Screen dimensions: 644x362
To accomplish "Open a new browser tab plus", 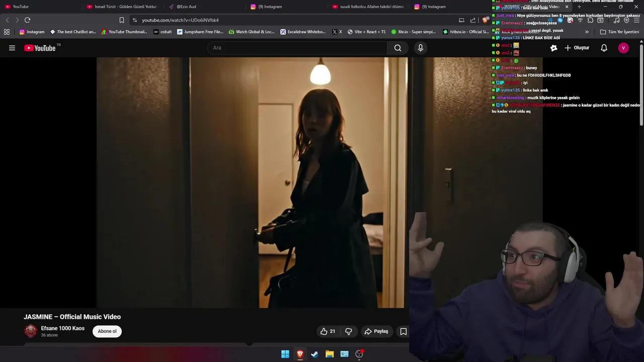I will click(x=579, y=7).
